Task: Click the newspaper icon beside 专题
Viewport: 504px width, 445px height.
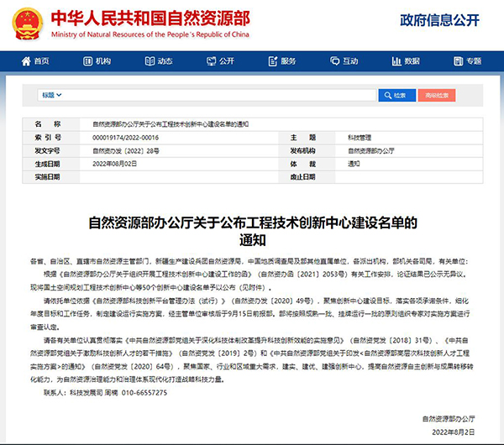Action: pos(458,61)
